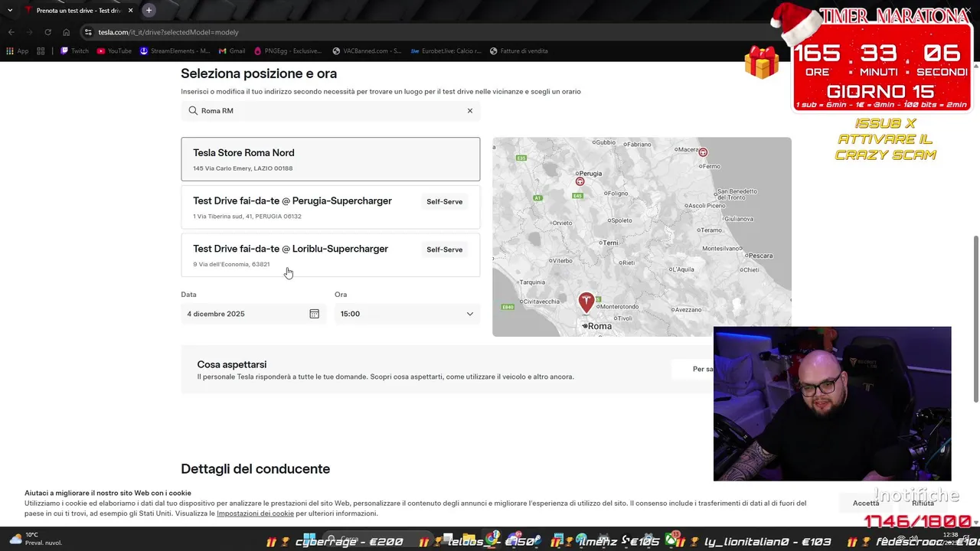This screenshot has width=980, height=551.
Task: Select Perugia-Supercharger self-serve test drive
Action: [331, 207]
